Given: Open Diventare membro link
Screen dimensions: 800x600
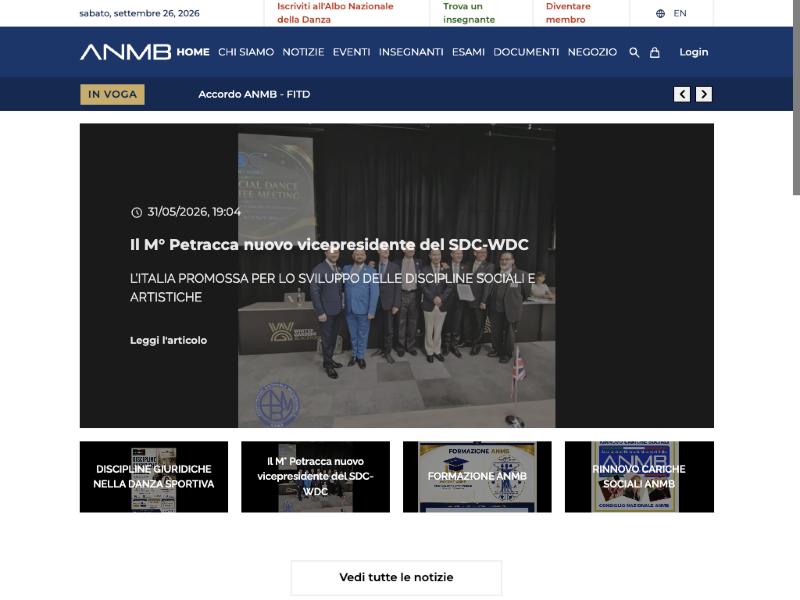Looking at the screenshot, I should coord(568,13).
